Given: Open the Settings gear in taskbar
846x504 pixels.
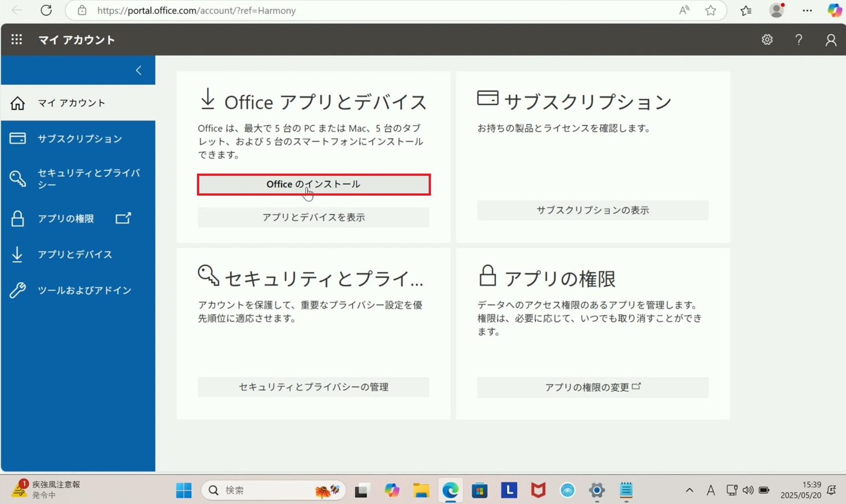Looking at the screenshot, I should 597,490.
